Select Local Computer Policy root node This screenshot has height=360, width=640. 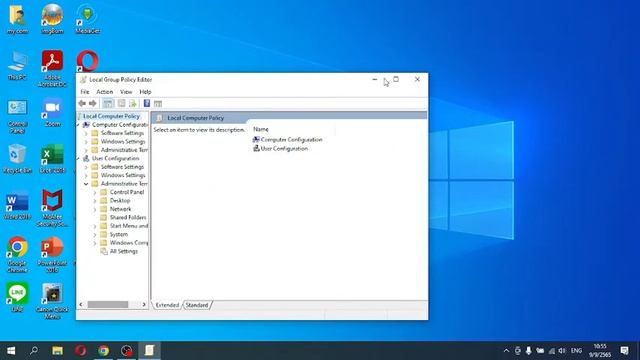click(x=111, y=116)
